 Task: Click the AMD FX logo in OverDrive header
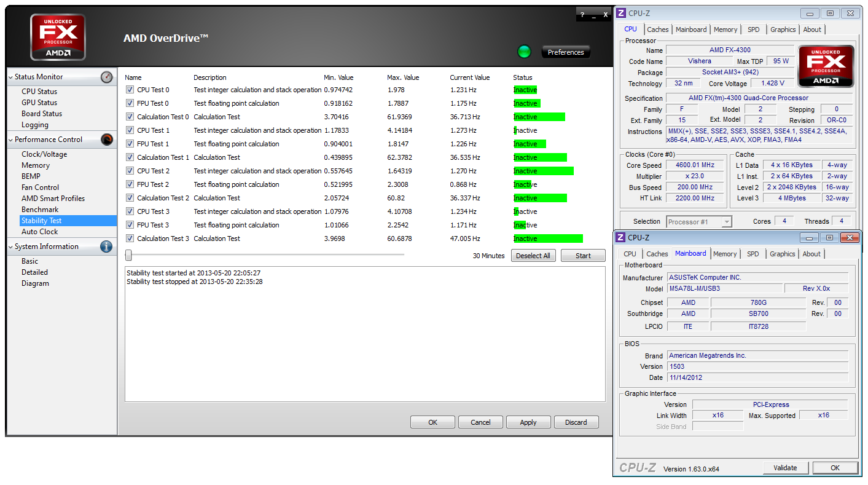coord(58,37)
